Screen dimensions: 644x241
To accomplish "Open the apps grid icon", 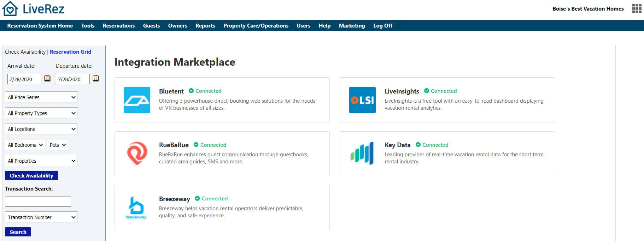I will tap(637, 9).
